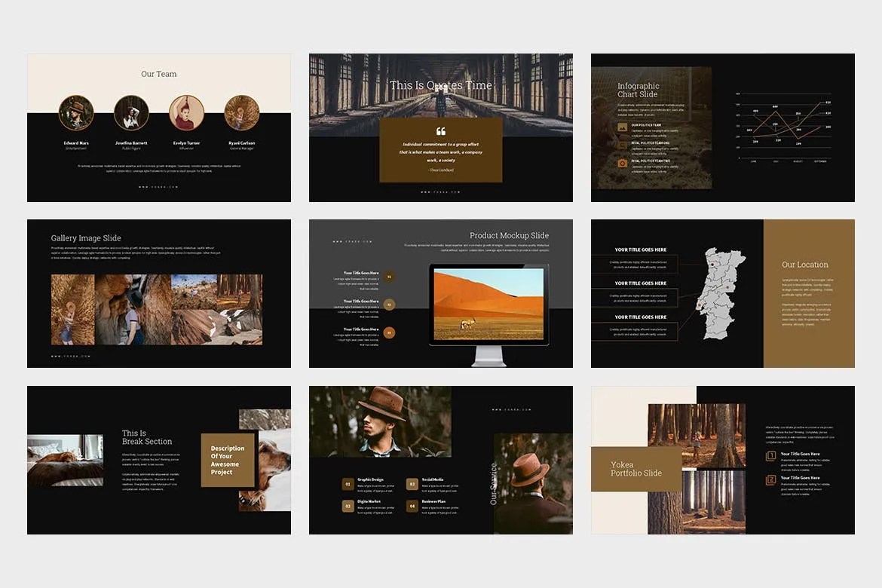The height and width of the screenshot is (588, 882).
Task: Click the monitor mockup with desert image
Action: [488, 304]
